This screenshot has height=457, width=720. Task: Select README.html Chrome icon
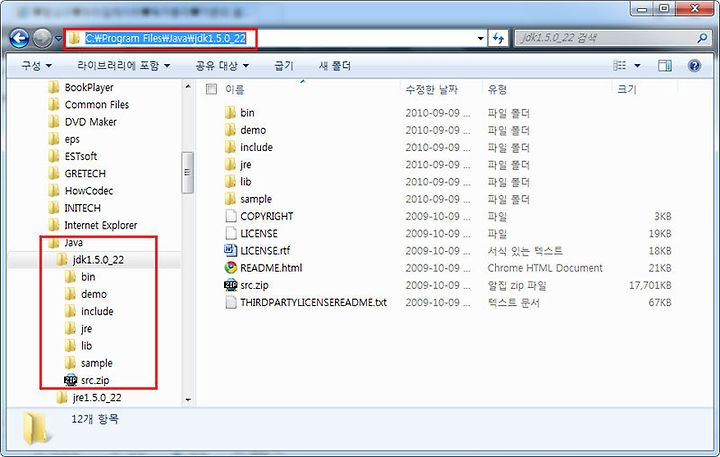click(231, 268)
